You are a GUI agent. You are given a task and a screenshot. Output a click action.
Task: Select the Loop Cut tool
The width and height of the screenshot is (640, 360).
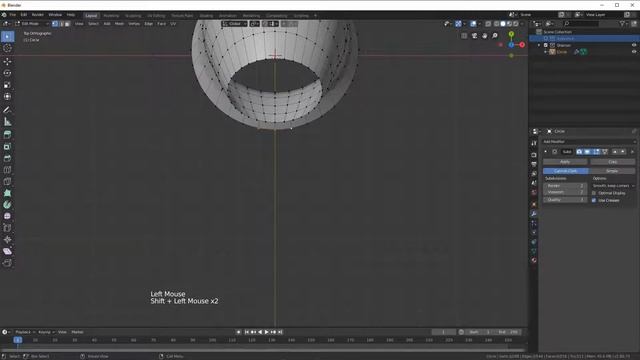pyautogui.click(x=7, y=170)
